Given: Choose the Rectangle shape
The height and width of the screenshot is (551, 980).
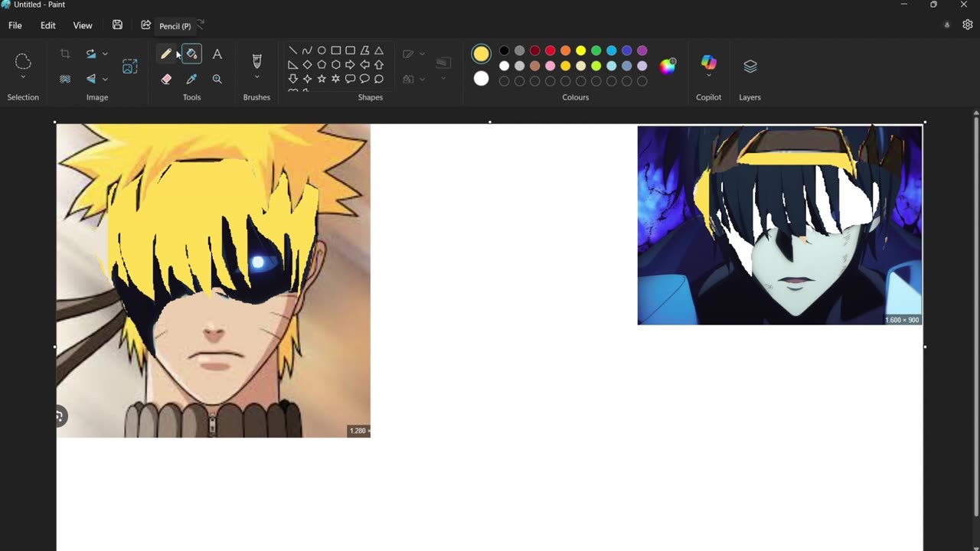Looking at the screenshot, I should 336,51.
